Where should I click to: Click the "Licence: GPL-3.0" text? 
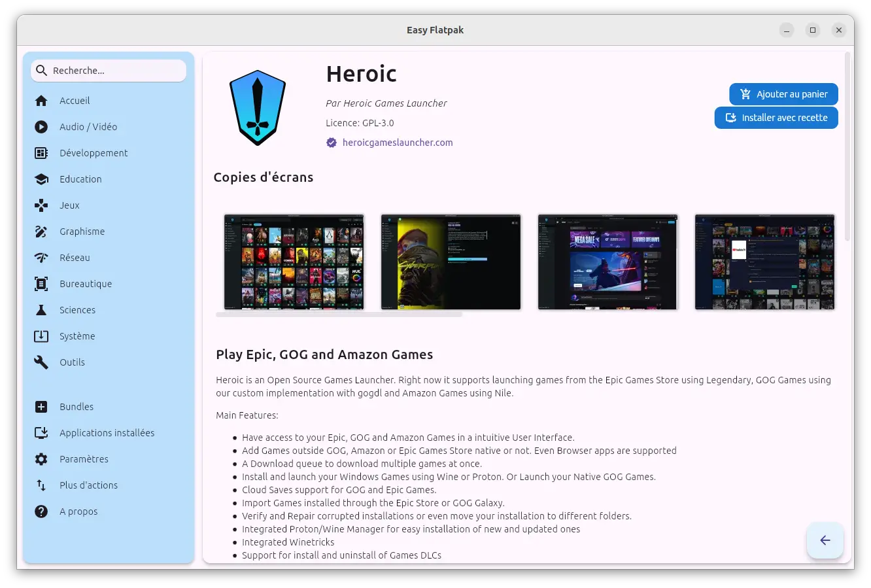coord(360,123)
